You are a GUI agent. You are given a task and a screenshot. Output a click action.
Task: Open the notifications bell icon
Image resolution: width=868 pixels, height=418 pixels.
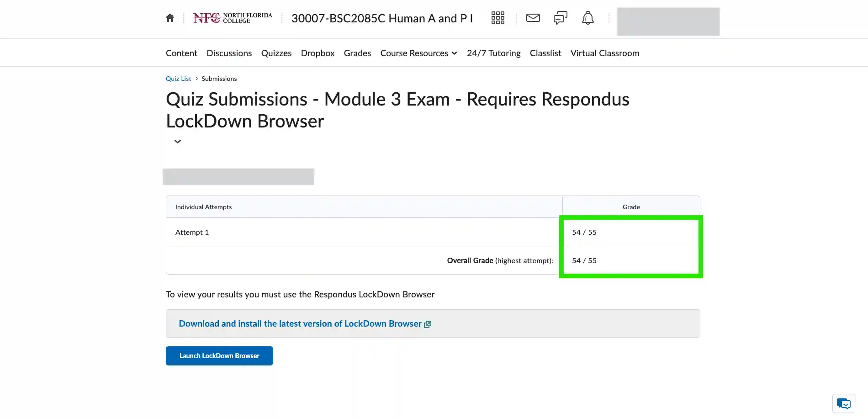point(588,18)
